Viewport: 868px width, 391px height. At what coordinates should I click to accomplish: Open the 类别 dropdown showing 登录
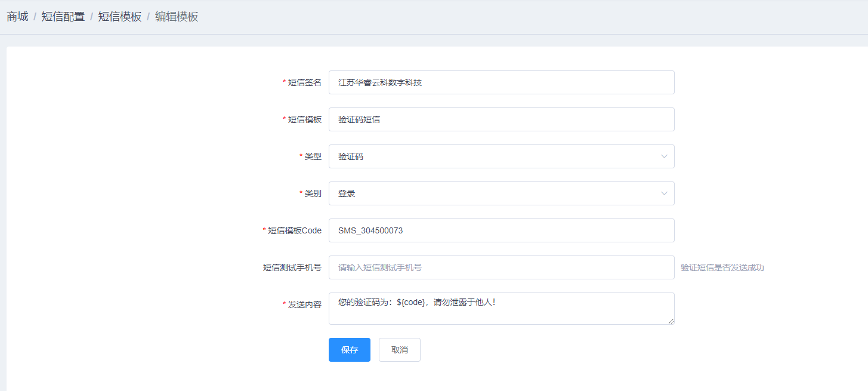pyautogui.click(x=495, y=193)
